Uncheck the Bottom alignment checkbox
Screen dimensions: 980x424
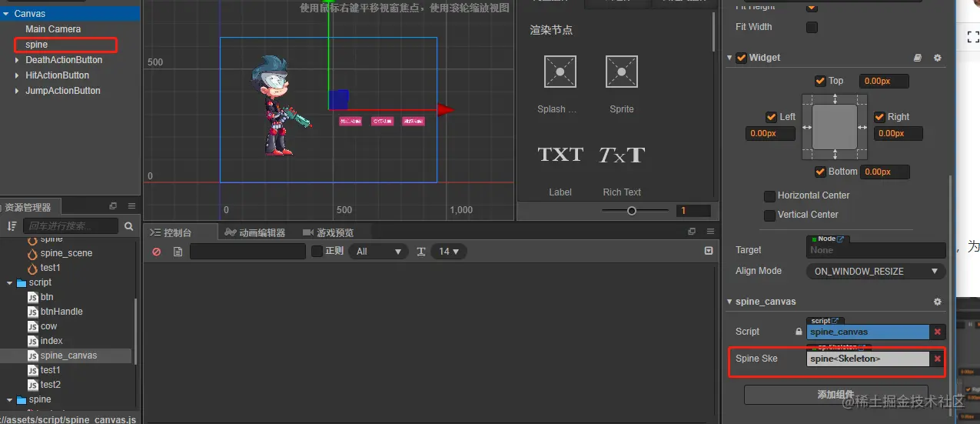tap(820, 172)
